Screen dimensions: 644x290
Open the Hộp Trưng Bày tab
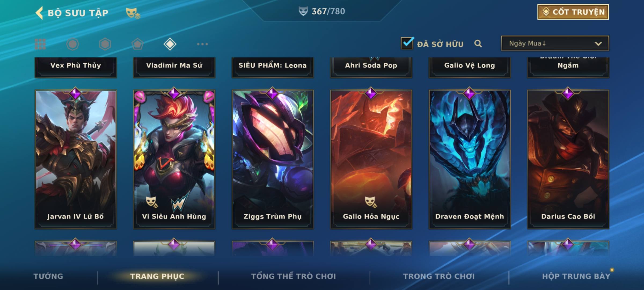576,276
